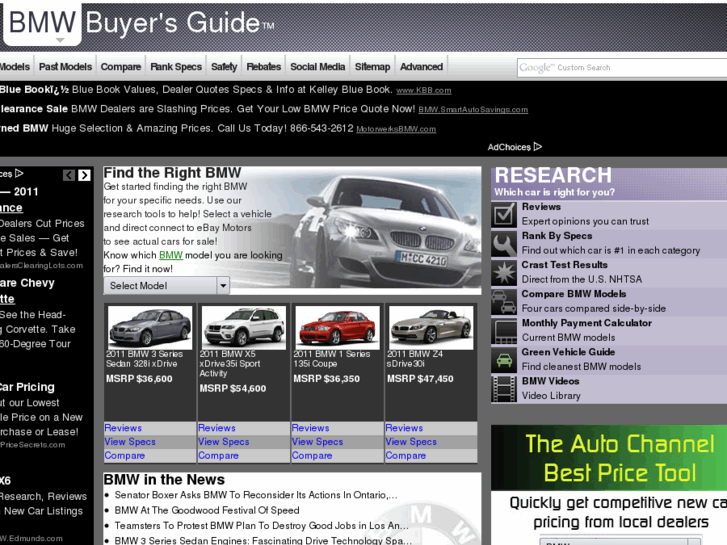Click the Google Custom Search field
The height and width of the screenshot is (545, 727).
point(622,68)
